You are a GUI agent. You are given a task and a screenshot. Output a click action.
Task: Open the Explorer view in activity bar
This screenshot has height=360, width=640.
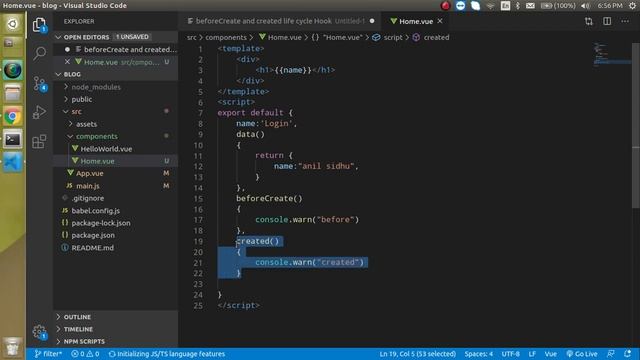coord(39,25)
